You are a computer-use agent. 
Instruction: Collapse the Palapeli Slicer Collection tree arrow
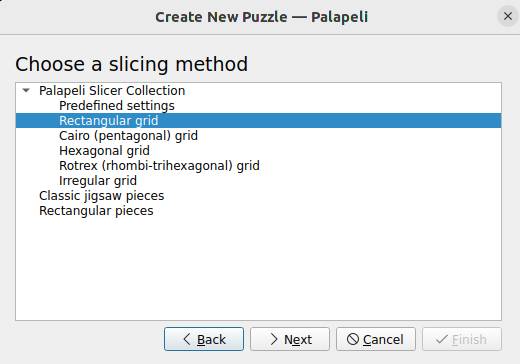(x=26, y=90)
